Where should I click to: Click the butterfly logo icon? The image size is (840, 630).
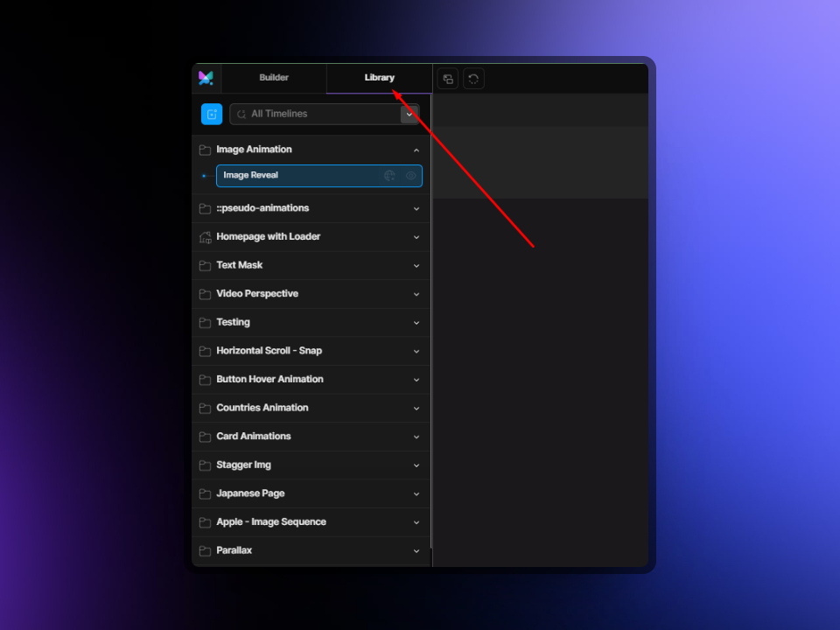(206, 78)
